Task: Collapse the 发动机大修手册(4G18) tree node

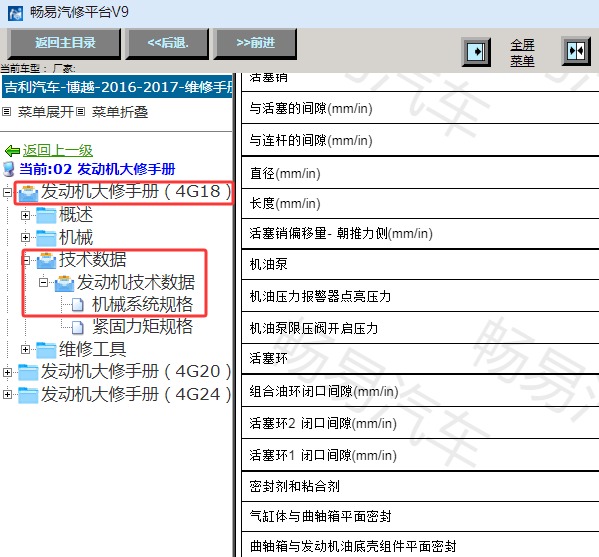Action: pyautogui.click(x=7, y=192)
